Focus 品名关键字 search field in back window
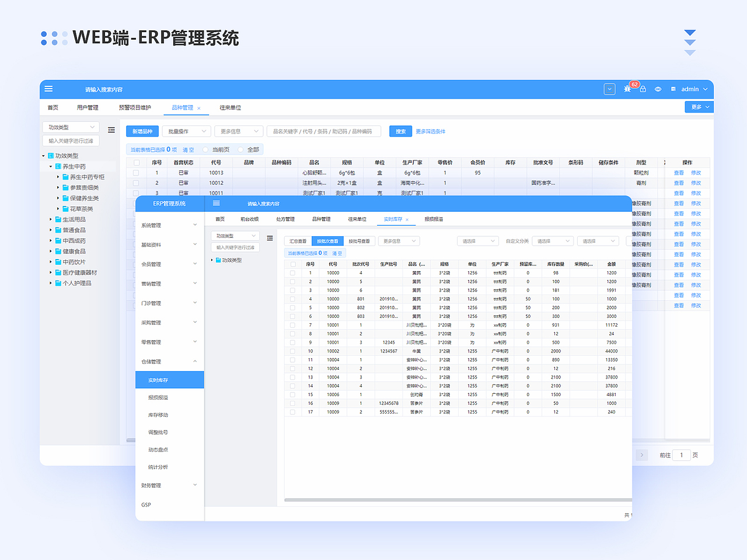Screen dimensions: 747x560 pos(324,131)
